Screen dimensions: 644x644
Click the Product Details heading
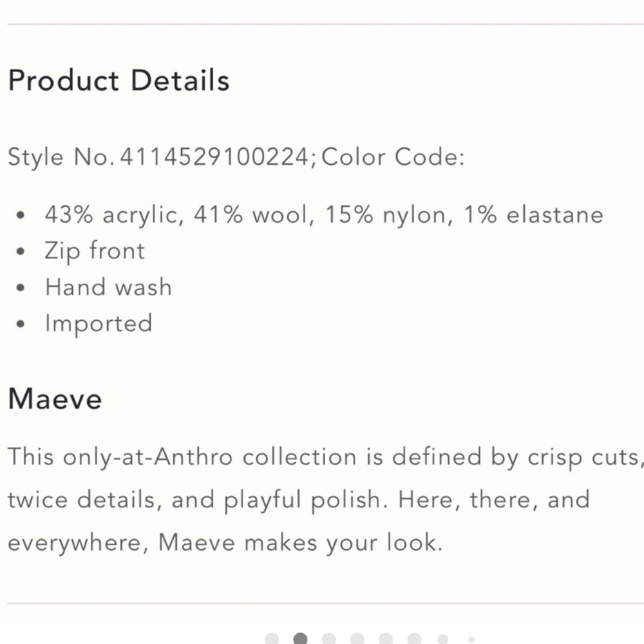coord(118,80)
